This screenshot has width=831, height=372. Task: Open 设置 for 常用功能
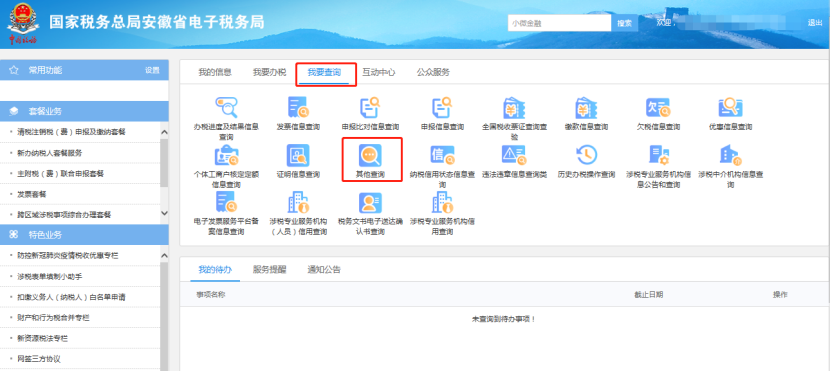pos(152,70)
